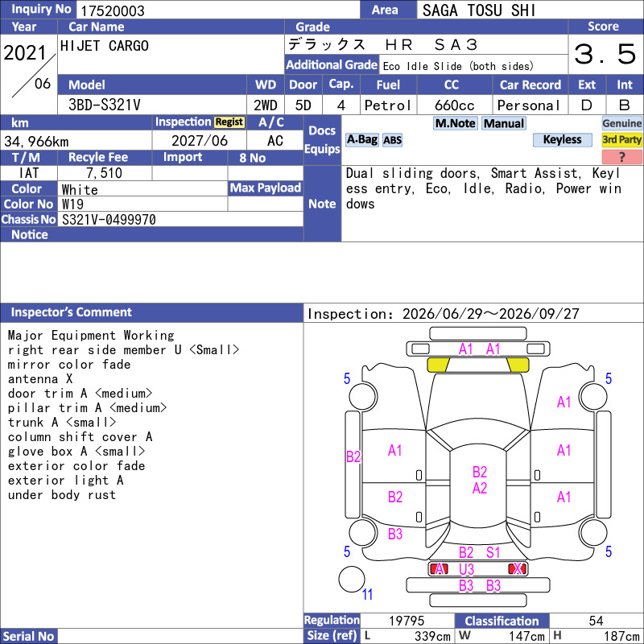Image resolution: width=644 pixels, height=644 pixels.
Task: Click the red left tail light marked A
Action: tap(439, 569)
